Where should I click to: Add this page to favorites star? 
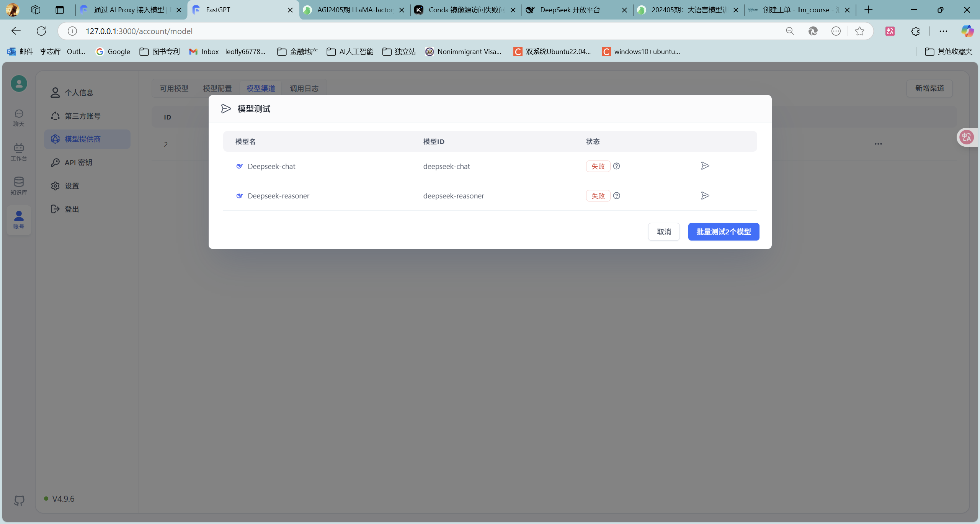point(859,31)
